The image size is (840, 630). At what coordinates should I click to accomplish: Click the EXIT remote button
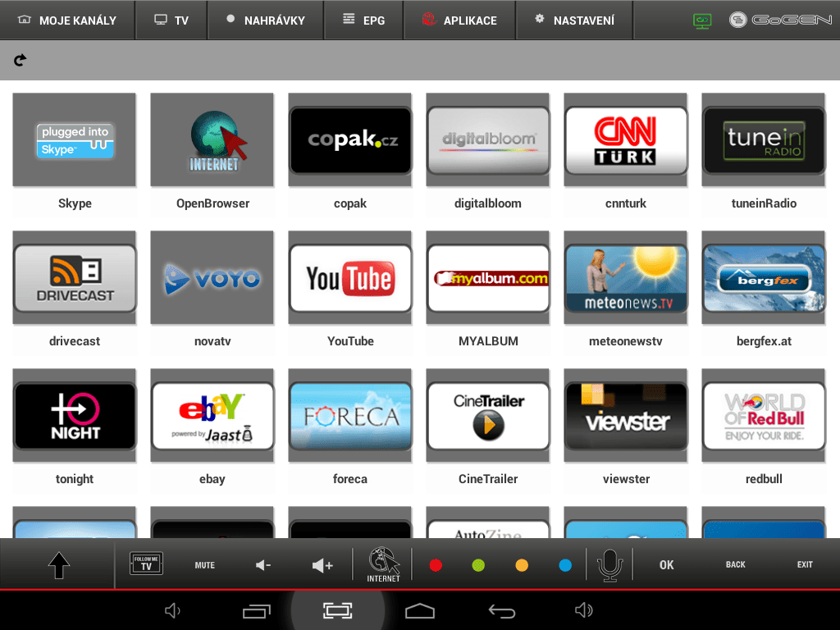[x=805, y=564]
